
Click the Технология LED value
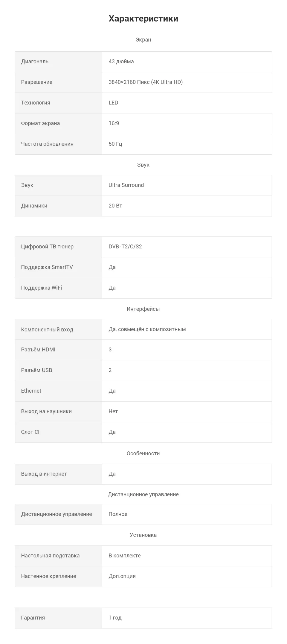point(113,103)
